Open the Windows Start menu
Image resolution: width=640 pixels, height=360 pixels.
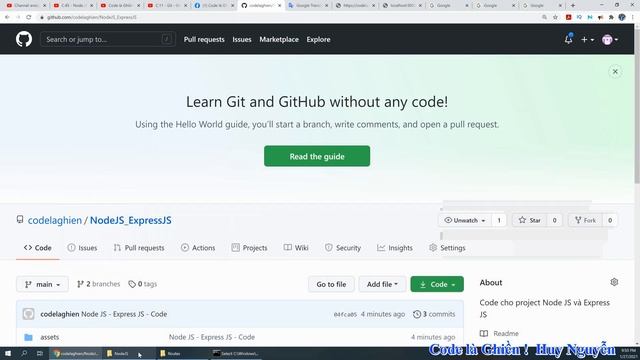8,353
